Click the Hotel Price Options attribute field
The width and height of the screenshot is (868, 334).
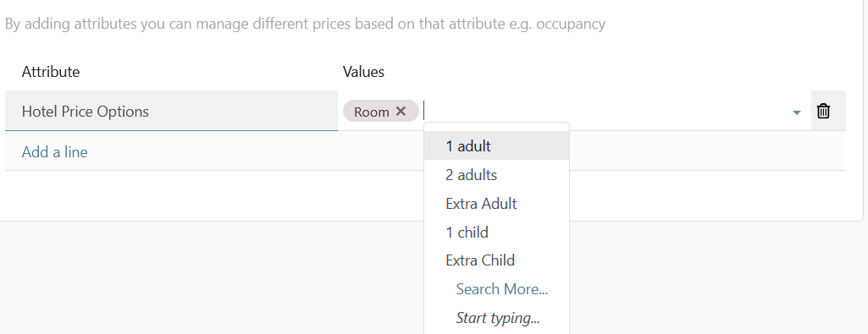click(x=171, y=111)
